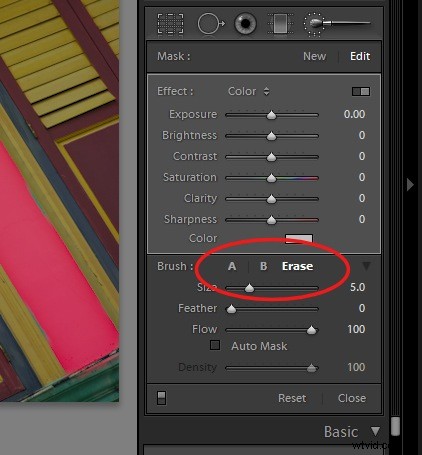Click the brush Size slider handle
This screenshot has height=455, width=422.
[249, 288]
